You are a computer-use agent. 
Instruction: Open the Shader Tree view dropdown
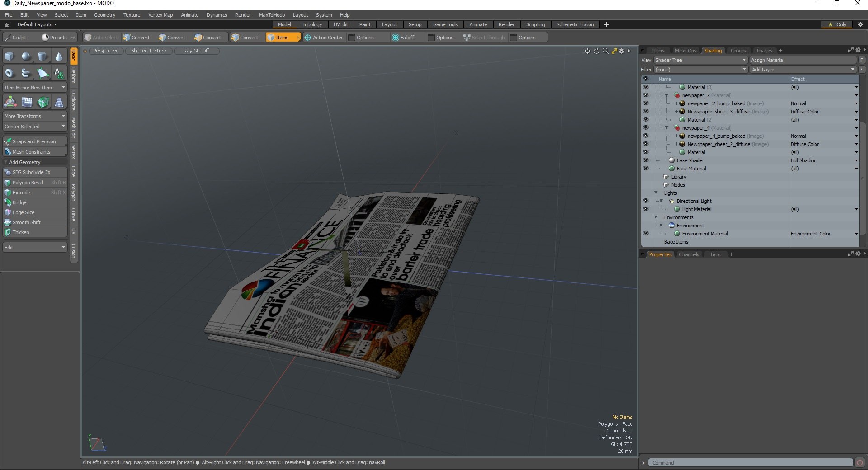click(700, 60)
